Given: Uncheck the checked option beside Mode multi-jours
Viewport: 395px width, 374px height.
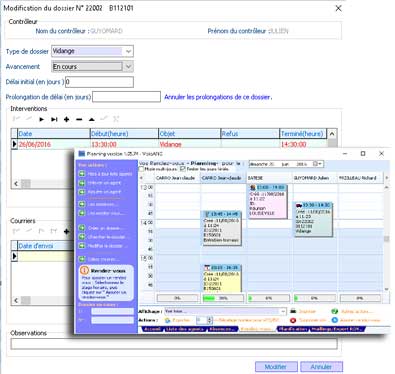Looking at the screenshot, I should 183,169.
